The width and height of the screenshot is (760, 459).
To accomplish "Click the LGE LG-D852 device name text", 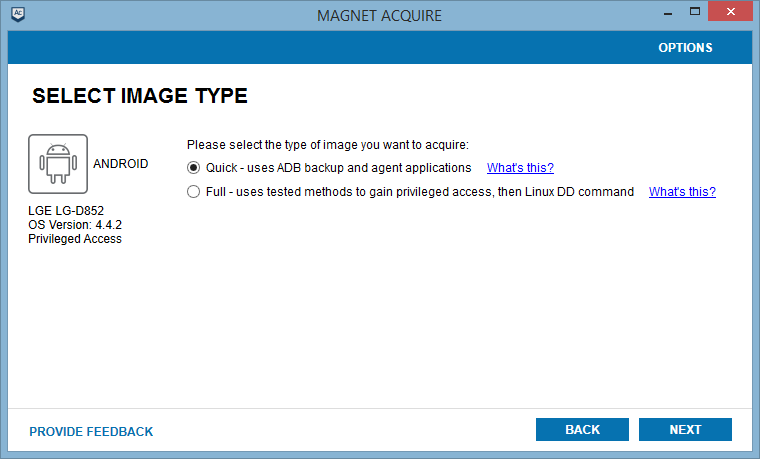I will tap(66, 211).
